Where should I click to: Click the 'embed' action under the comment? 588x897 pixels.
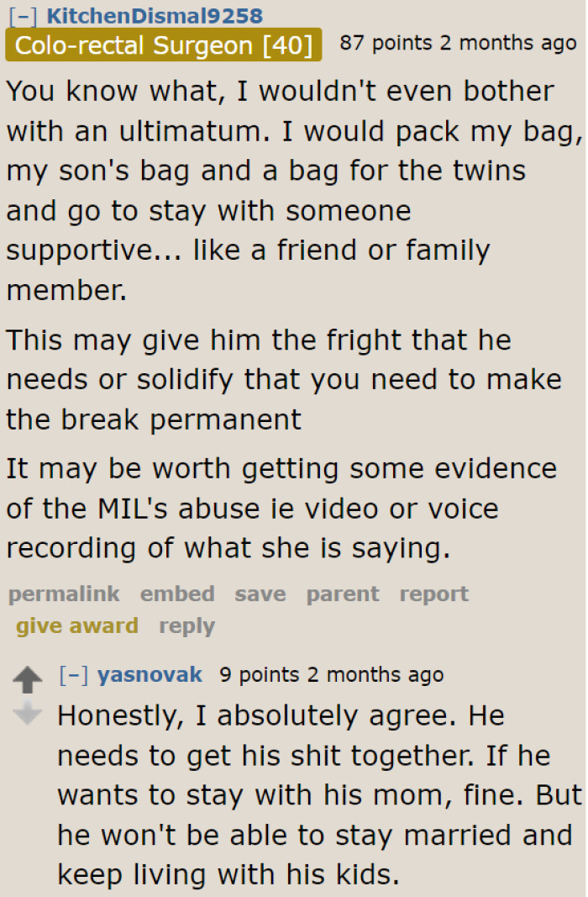pyautogui.click(x=177, y=594)
